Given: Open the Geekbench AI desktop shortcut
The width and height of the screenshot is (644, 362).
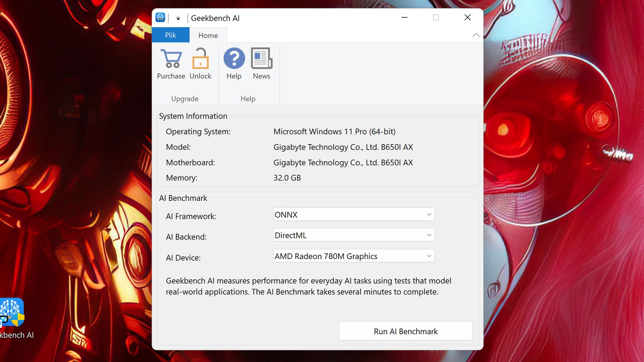Looking at the screenshot, I should pyautogui.click(x=13, y=318).
